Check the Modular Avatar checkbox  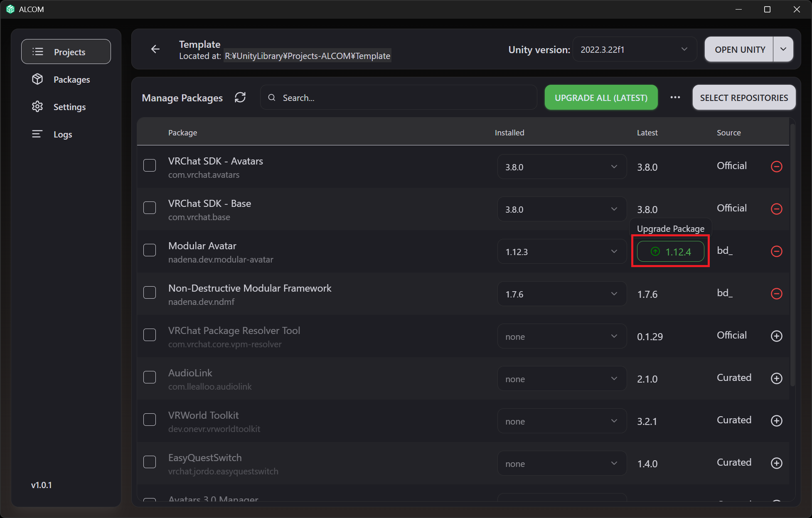click(x=150, y=250)
